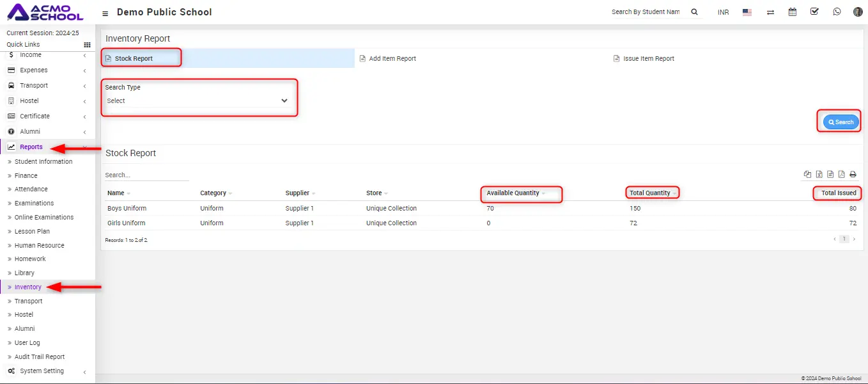This screenshot has height=384, width=868.
Task: Copy the stock report table data
Action: (x=807, y=174)
